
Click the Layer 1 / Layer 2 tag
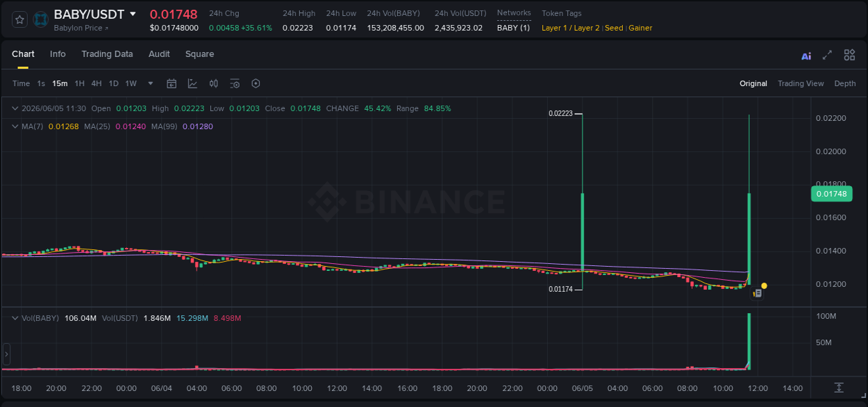[570, 28]
